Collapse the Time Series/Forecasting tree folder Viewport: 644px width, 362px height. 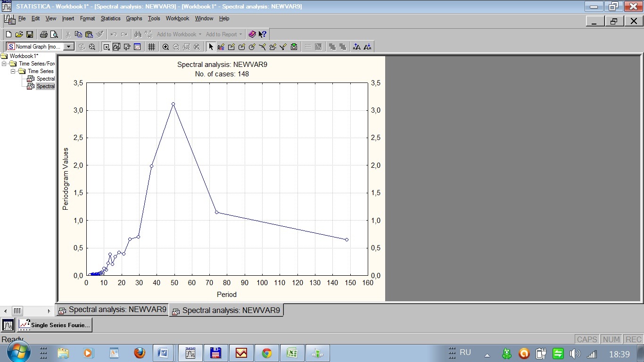tap(4, 64)
